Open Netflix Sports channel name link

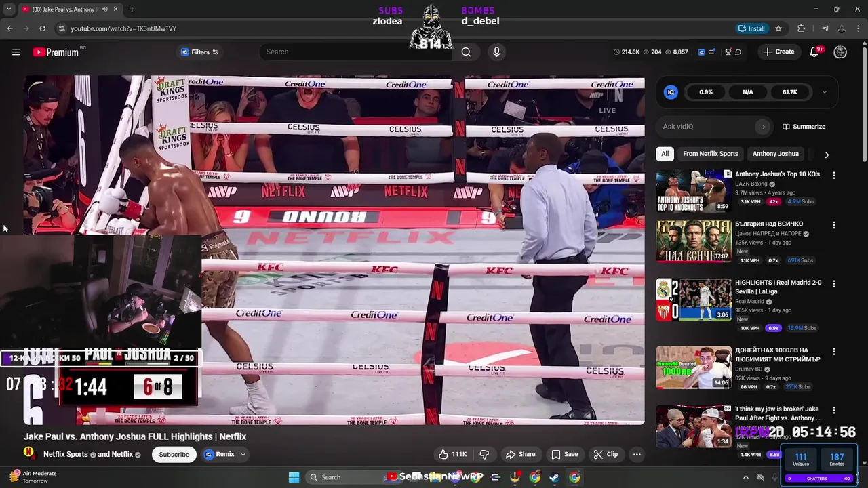pos(66,454)
